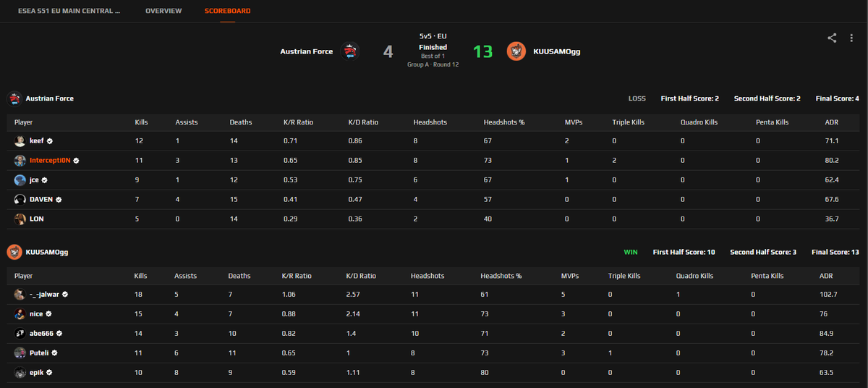Open nice's player avatar

(20, 314)
